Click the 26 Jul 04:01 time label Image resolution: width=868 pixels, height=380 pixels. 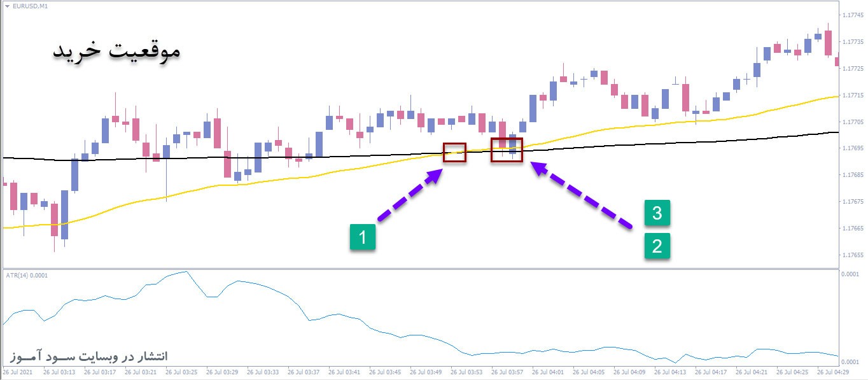548,372
